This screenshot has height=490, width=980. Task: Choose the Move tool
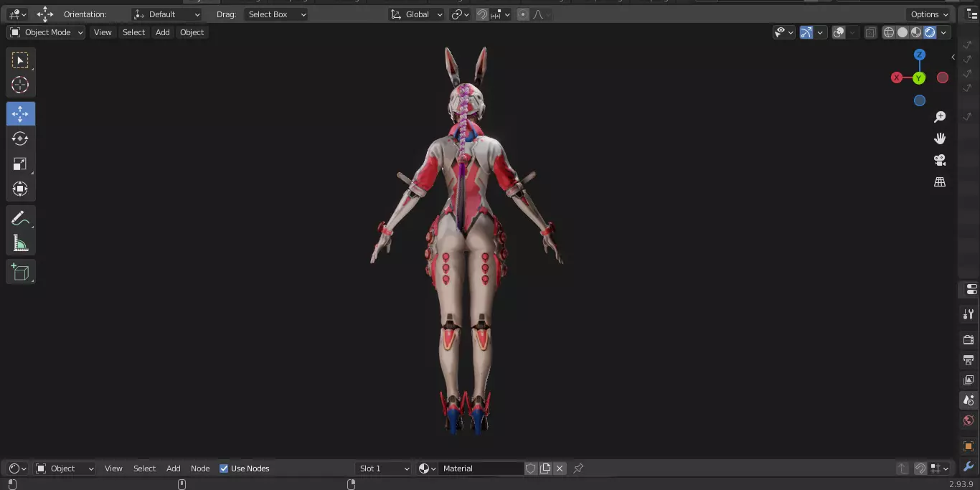(x=20, y=114)
